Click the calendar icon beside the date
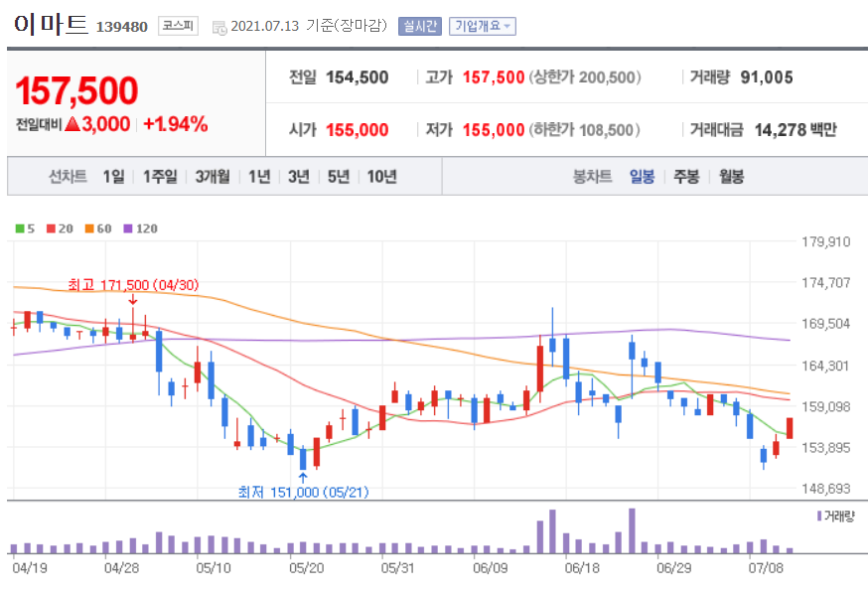Viewport: 868px width, 595px height. [x=219, y=27]
